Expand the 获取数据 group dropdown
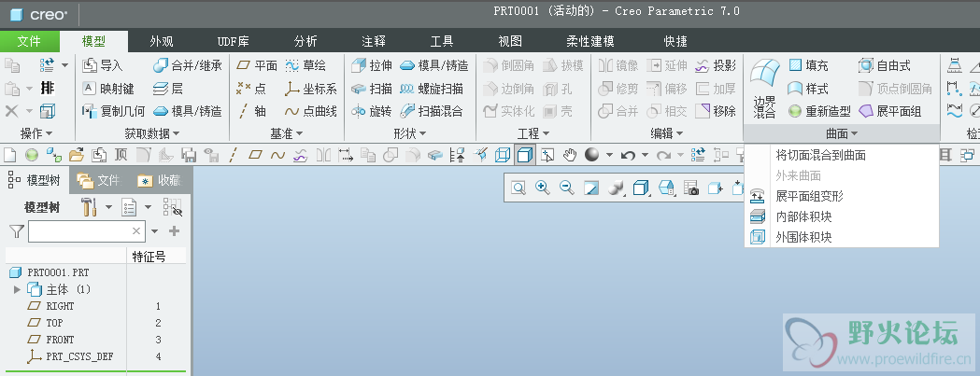The height and width of the screenshot is (376, 980). point(152,133)
